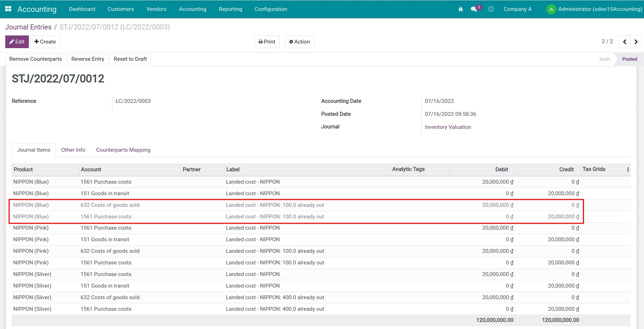
Task: Reset the entry to draft
Action: (130, 59)
